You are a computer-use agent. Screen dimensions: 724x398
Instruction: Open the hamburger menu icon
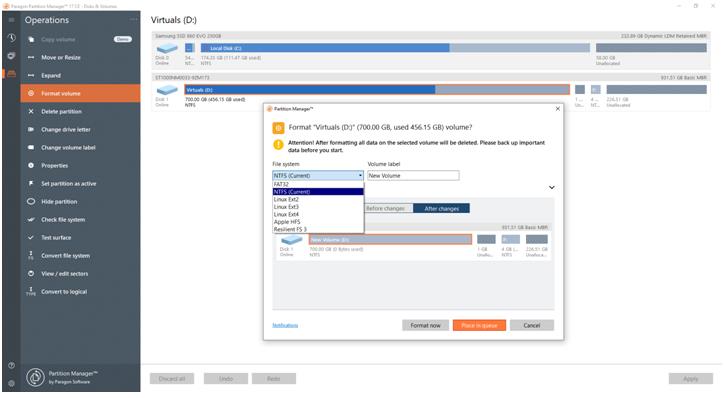11,20
